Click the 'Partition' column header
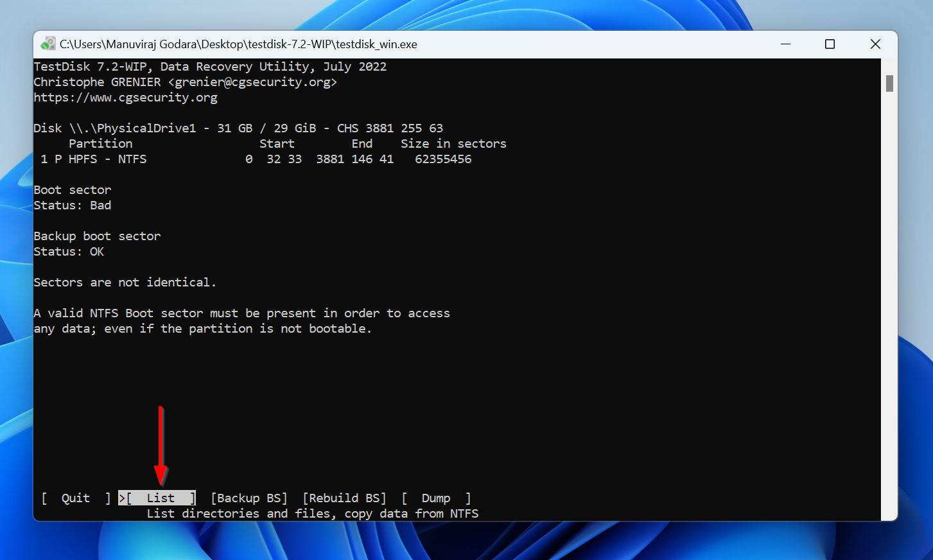933x560 pixels. 101,144
